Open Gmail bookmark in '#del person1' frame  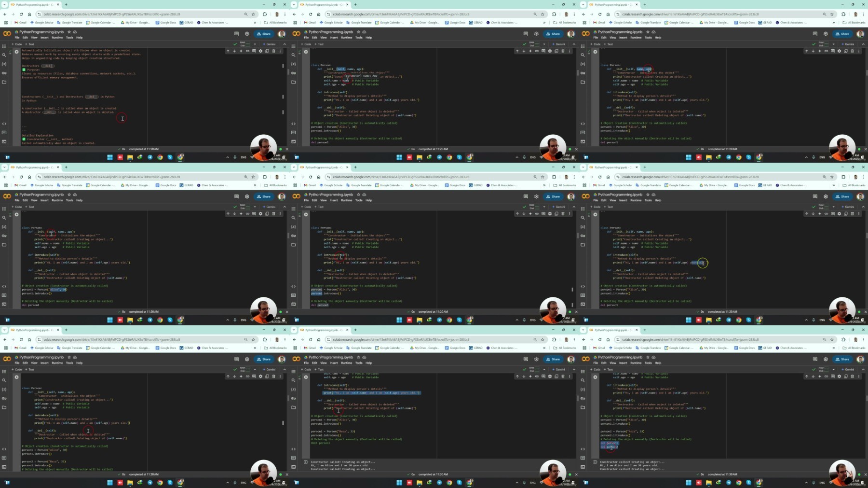[310, 348]
